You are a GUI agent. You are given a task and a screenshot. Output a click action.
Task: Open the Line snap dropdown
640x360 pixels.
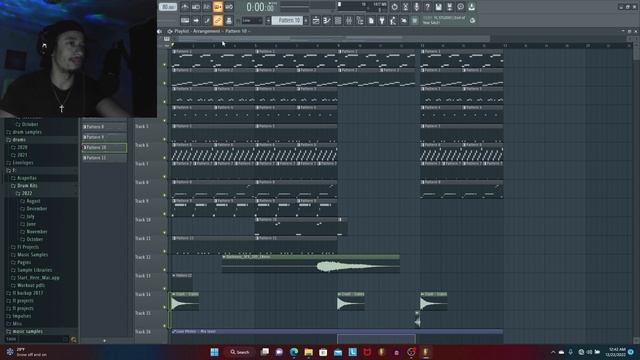click(x=252, y=20)
